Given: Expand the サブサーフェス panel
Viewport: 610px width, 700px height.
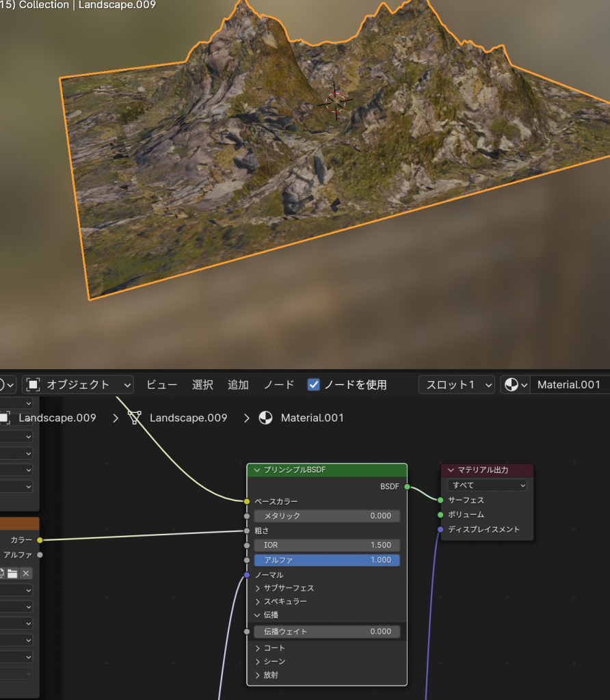Looking at the screenshot, I should pos(258,588).
